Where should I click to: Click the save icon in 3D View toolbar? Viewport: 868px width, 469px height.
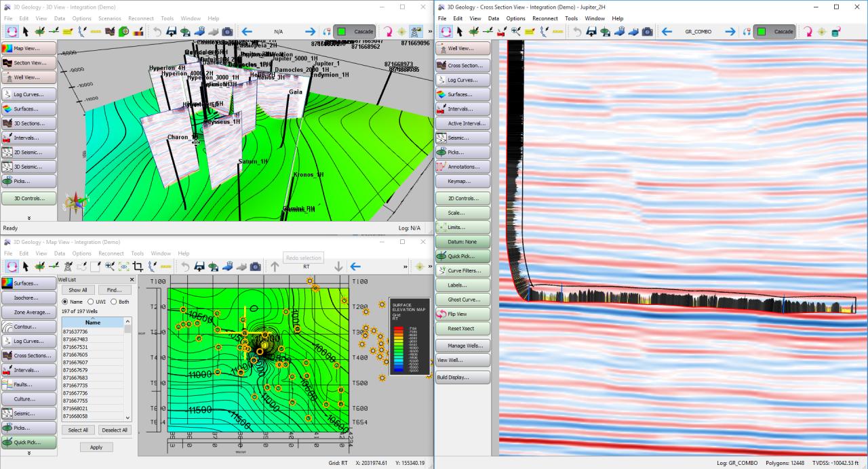coord(171,32)
